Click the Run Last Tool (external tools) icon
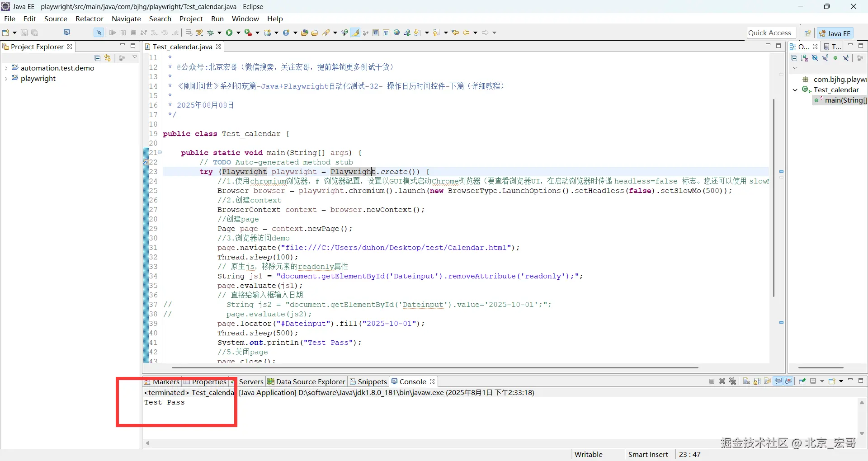This screenshot has width=868, height=461. point(248,33)
